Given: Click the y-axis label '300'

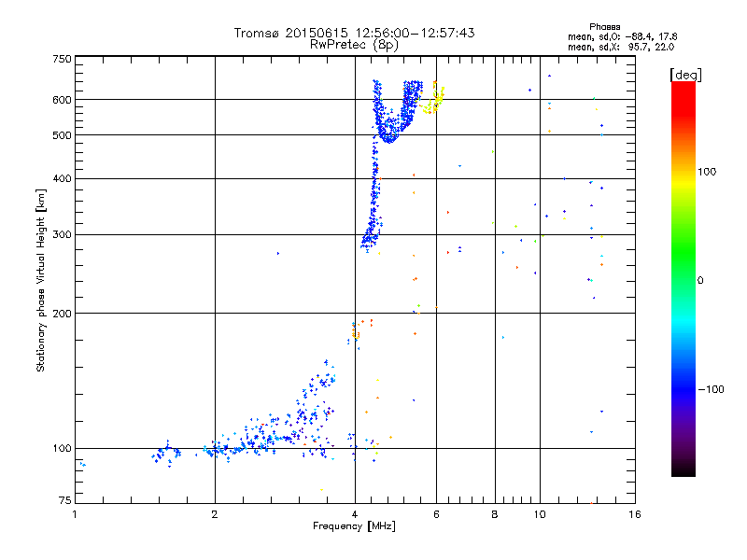Looking at the screenshot, I should coord(62,234).
